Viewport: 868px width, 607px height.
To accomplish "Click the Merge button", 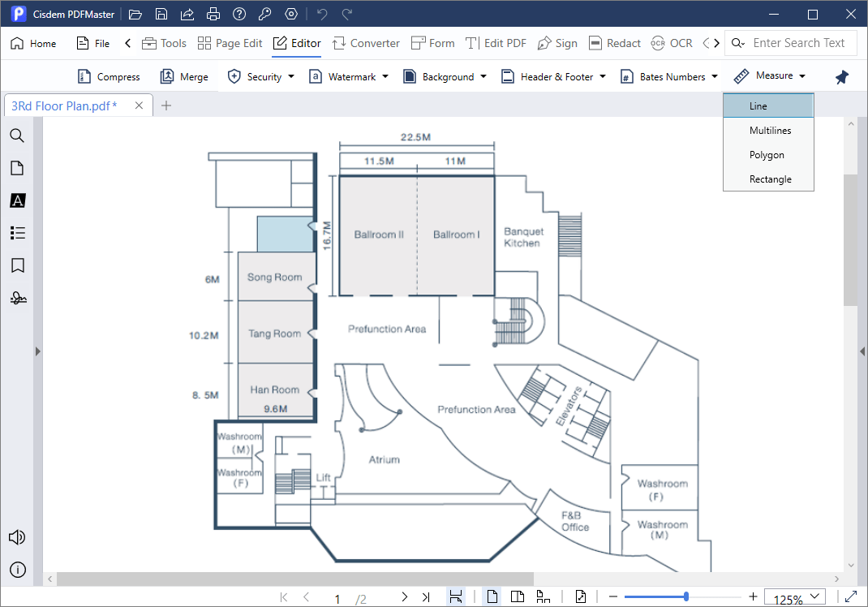I will (184, 76).
